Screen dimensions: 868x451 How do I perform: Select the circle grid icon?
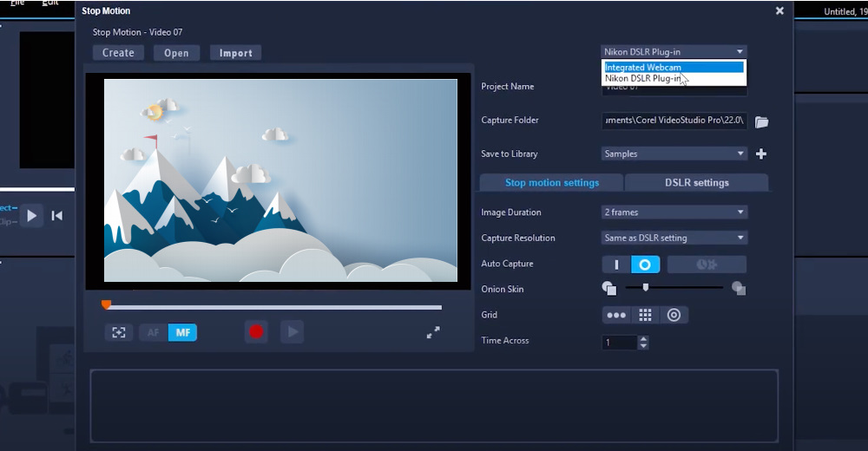pyautogui.click(x=674, y=316)
